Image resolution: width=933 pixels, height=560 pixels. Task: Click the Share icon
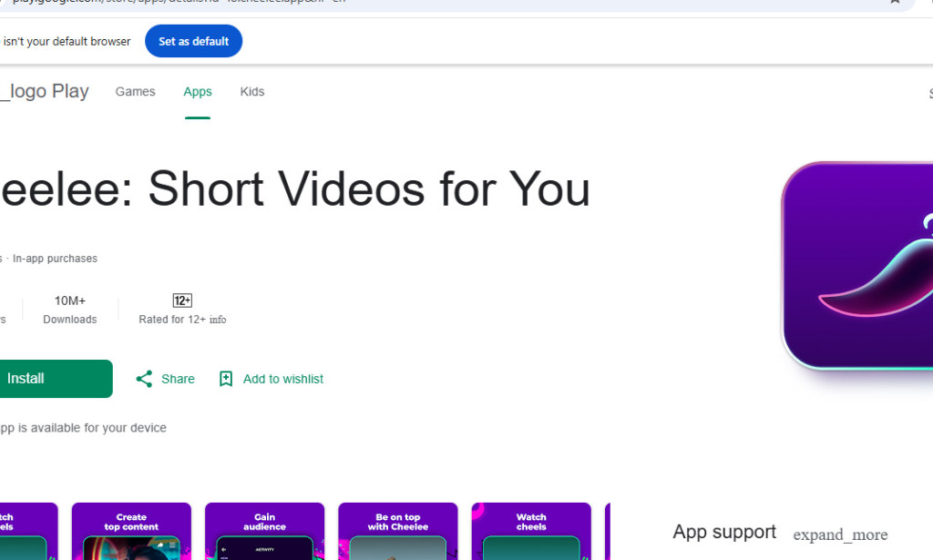(144, 379)
